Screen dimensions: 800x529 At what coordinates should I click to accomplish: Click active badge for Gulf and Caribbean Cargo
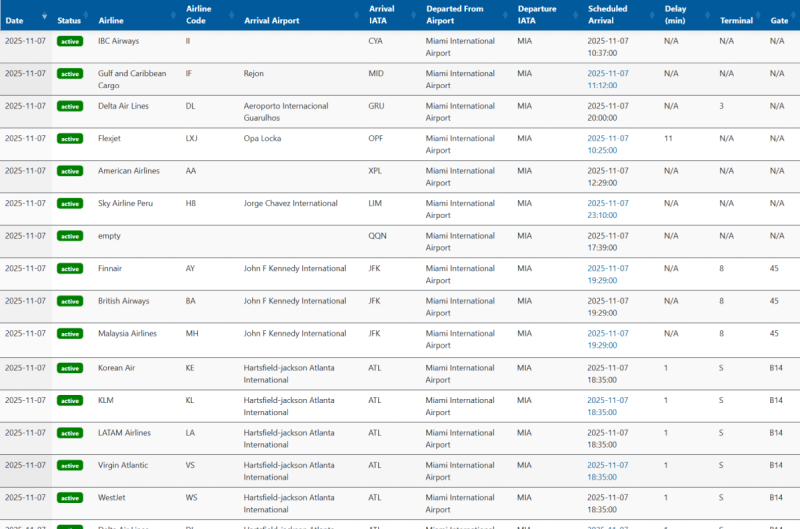coord(70,74)
